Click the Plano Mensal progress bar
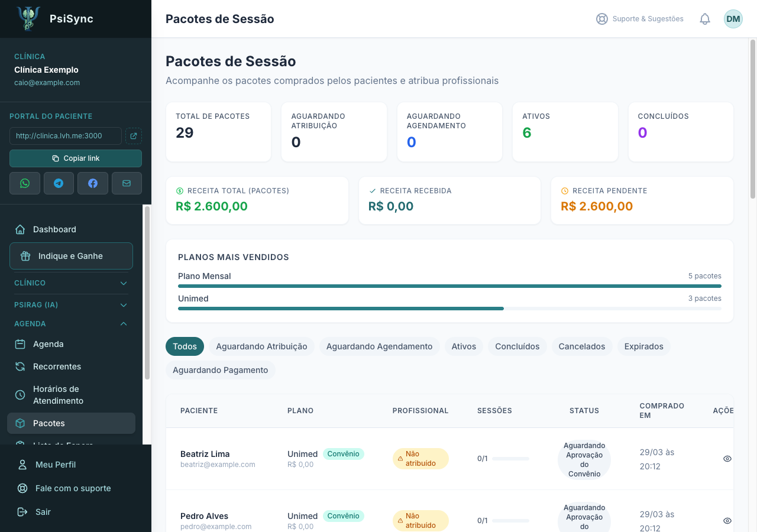 coord(449,286)
